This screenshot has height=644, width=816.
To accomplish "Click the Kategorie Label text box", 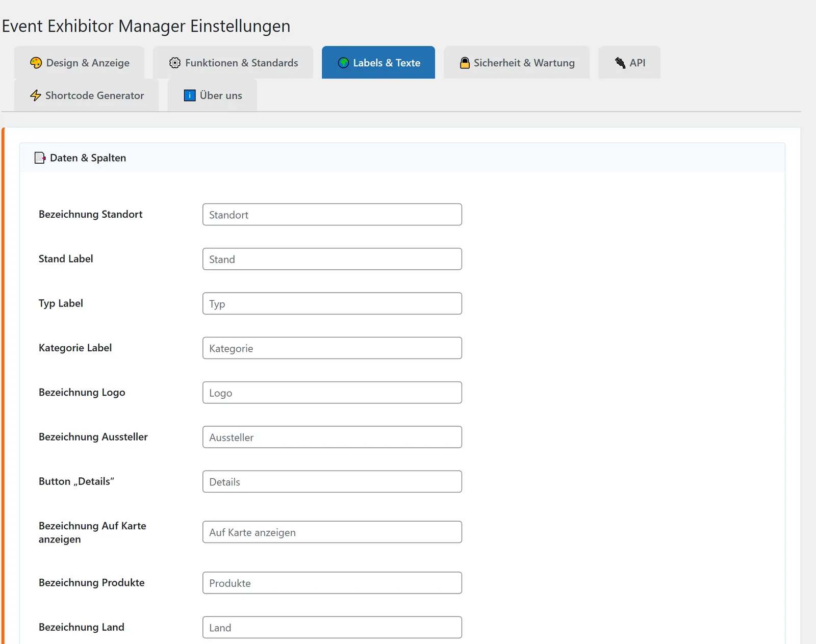I will tap(332, 348).
